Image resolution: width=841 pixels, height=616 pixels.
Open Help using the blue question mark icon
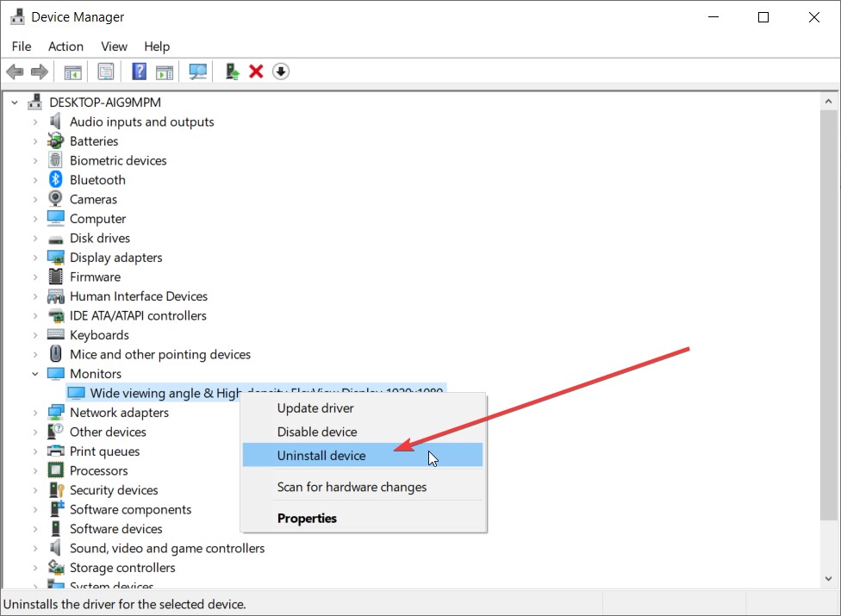point(138,71)
